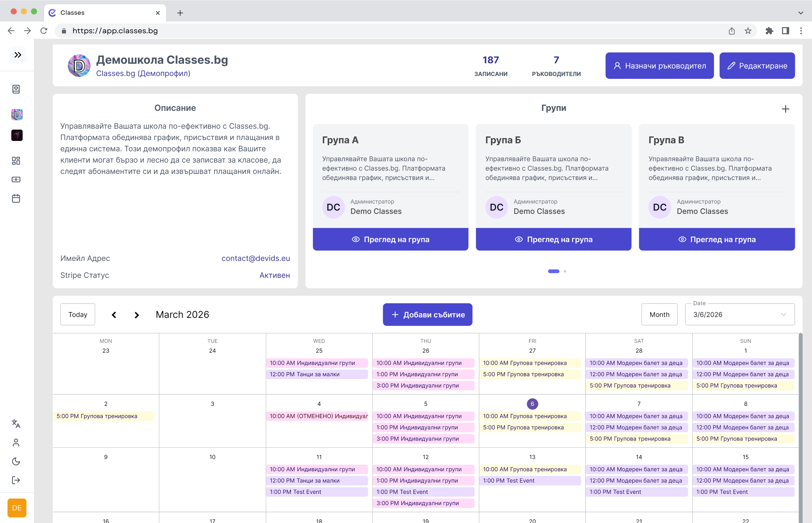Screen dimensions: 812x523
Task: Click the logout icon in sidebar
Action: tap(16, 480)
